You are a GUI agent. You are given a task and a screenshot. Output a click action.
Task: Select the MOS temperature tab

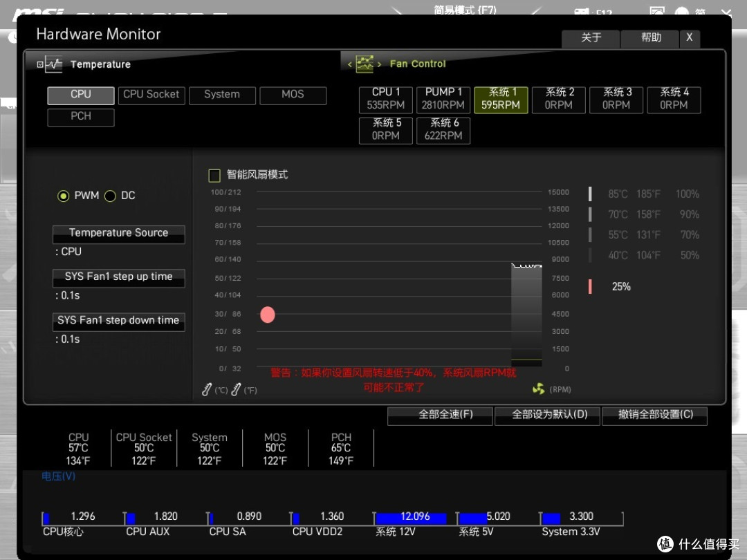pos(293,95)
